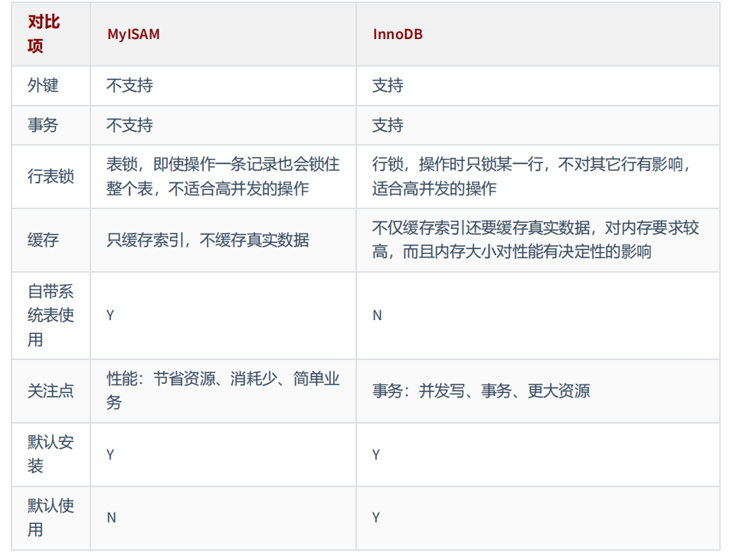Click 不支持 in the 事务 row

point(129,125)
